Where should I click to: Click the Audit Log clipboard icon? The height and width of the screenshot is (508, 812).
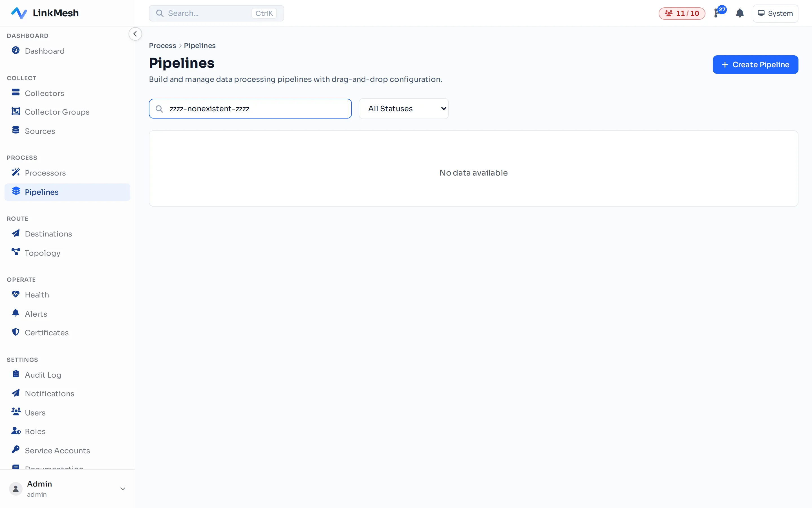point(16,374)
